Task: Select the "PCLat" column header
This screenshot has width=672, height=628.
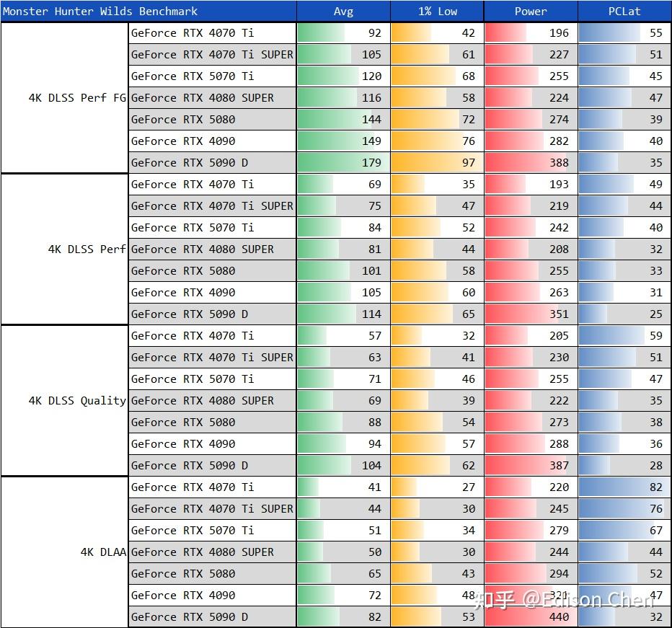Action: tap(624, 11)
